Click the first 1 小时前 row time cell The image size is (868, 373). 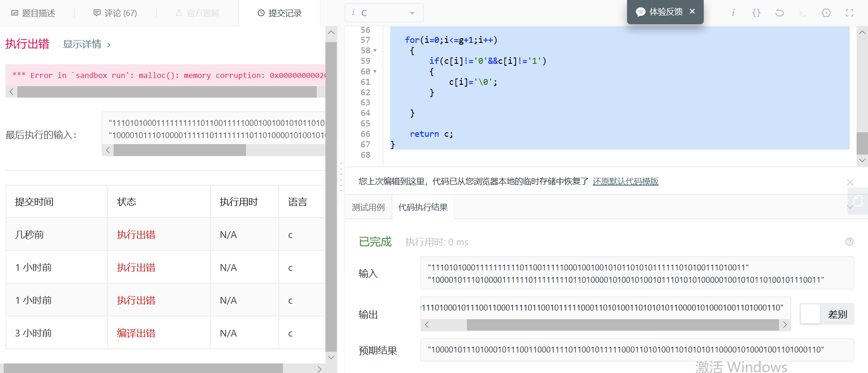(57, 267)
